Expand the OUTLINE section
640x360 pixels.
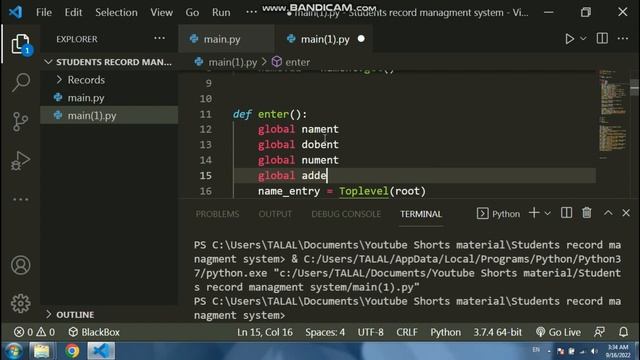point(109,314)
